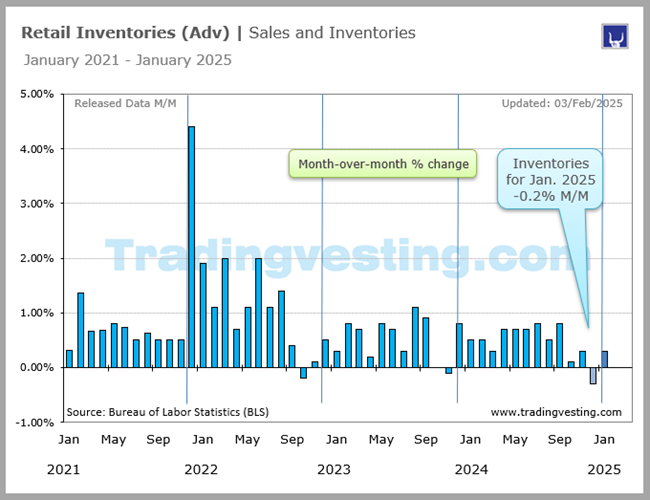Click the "Retail Inventories (Adv)" chart title
The height and width of the screenshot is (500, 650).
126,33
